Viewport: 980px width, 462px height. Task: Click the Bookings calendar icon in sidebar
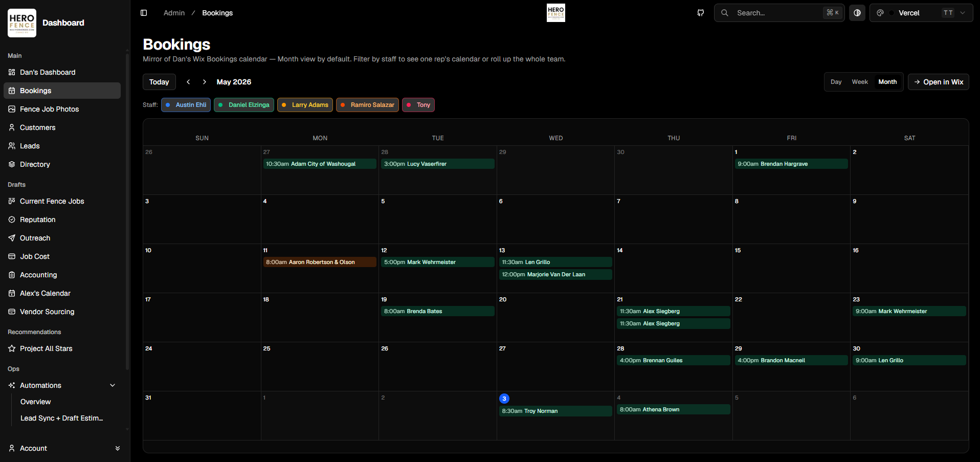(12, 91)
